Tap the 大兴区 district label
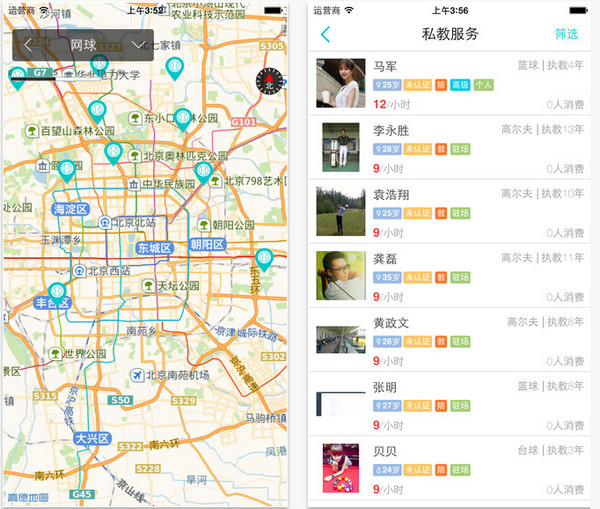 [92, 438]
